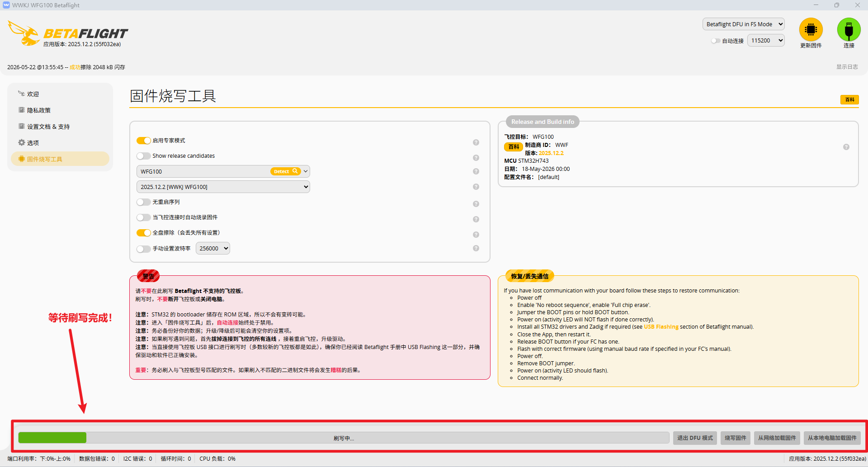
Task: Open help for 无重启序列 option
Action: tap(476, 204)
